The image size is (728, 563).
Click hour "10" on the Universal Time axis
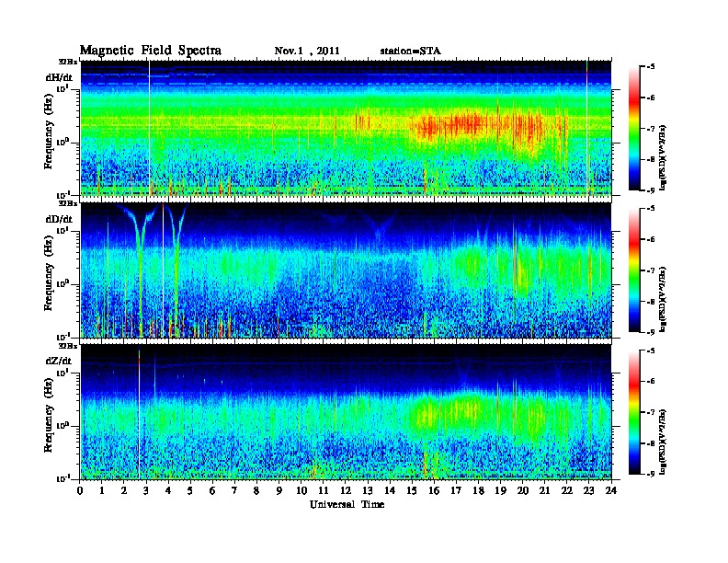click(x=301, y=490)
